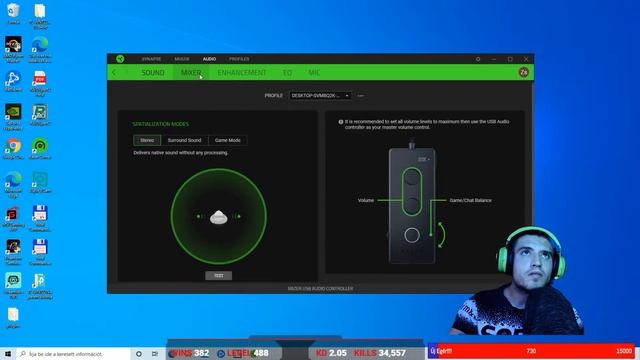The image size is (640, 360).
Task: Click the Volume label beside the controller
Action: pyautogui.click(x=366, y=200)
